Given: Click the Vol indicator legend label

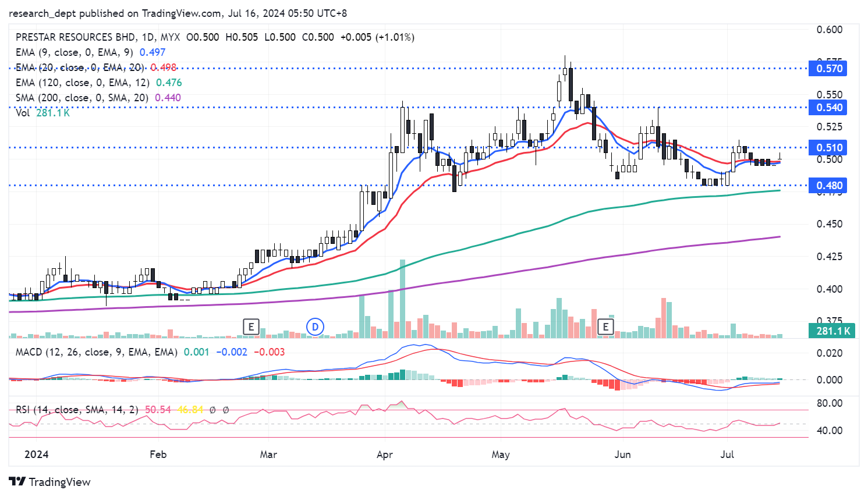Looking at the screenshot, I should pyautogui.click(x=23, y=113).
